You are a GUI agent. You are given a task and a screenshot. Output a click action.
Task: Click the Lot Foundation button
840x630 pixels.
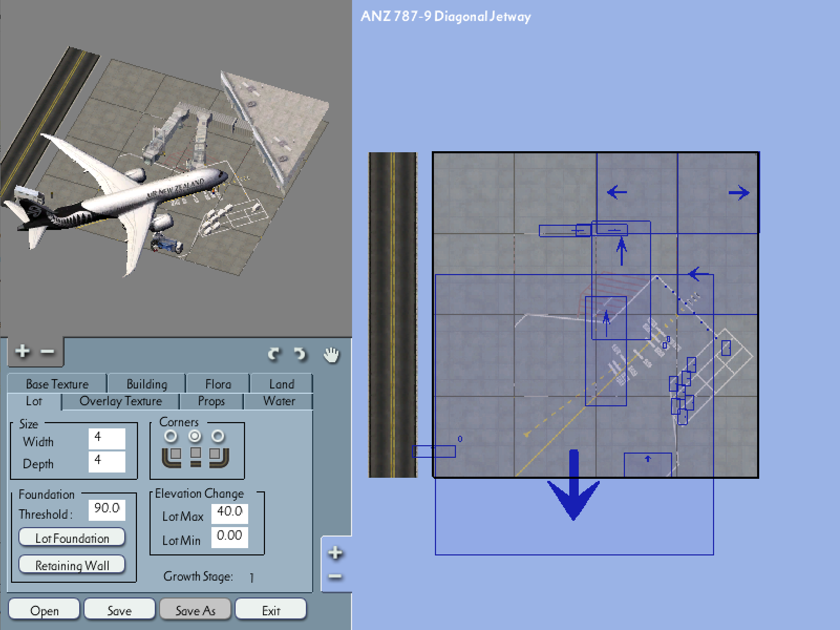(x=72, y=538)
